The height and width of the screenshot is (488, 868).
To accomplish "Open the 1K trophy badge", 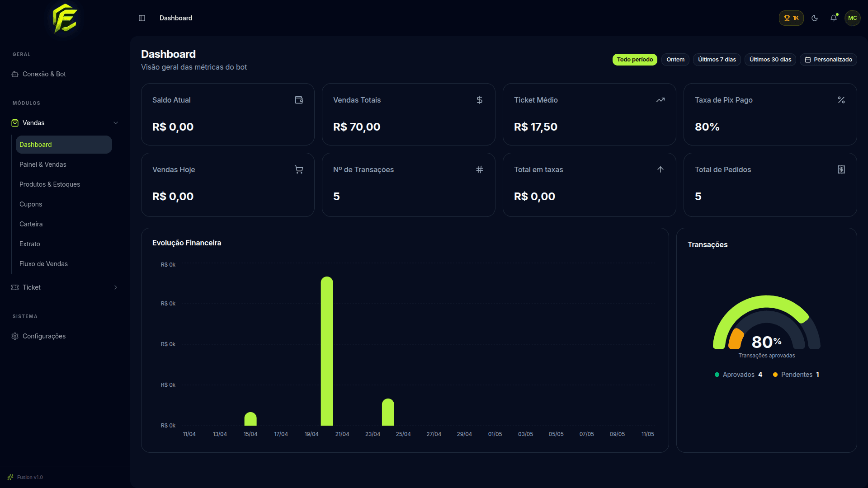I will [x=791, y=18].
